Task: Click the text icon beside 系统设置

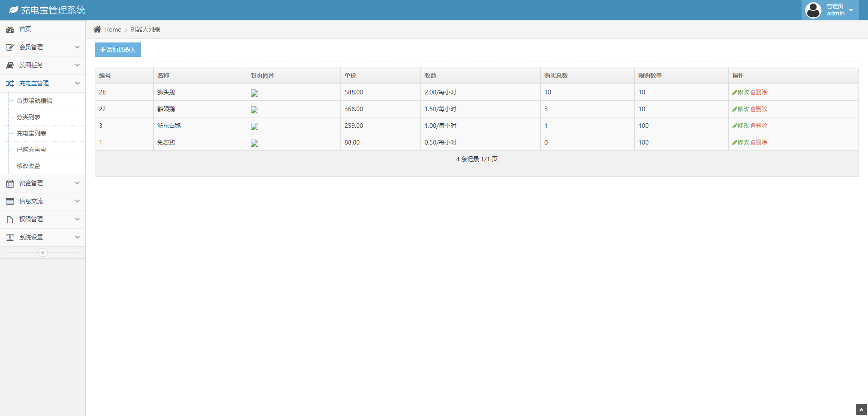Action: coord(10,238)
